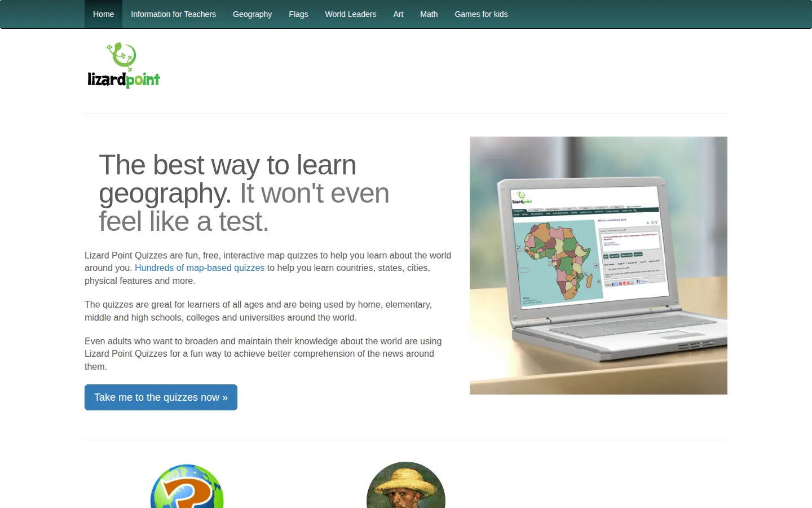Click the laptop Africa quiz image
This screenshot has height=508, width=812.
pyautogui.click(x=598, y=265)
